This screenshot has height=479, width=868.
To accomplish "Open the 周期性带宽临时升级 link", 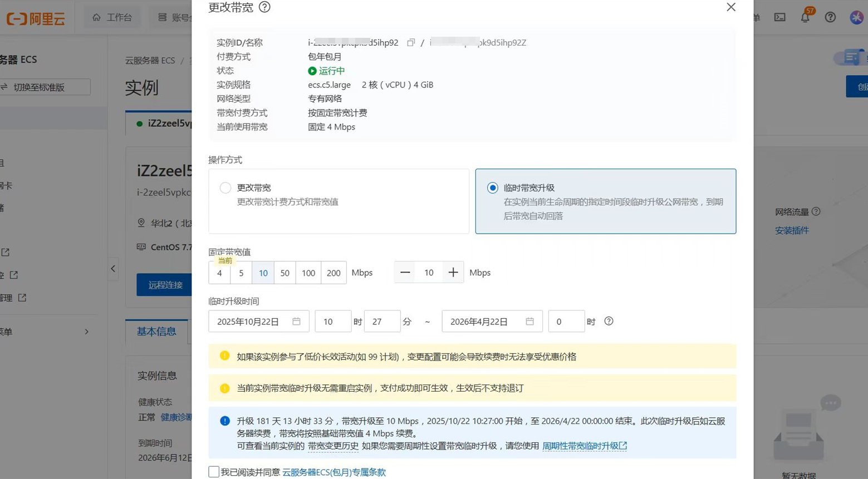I will click(585, 446).
